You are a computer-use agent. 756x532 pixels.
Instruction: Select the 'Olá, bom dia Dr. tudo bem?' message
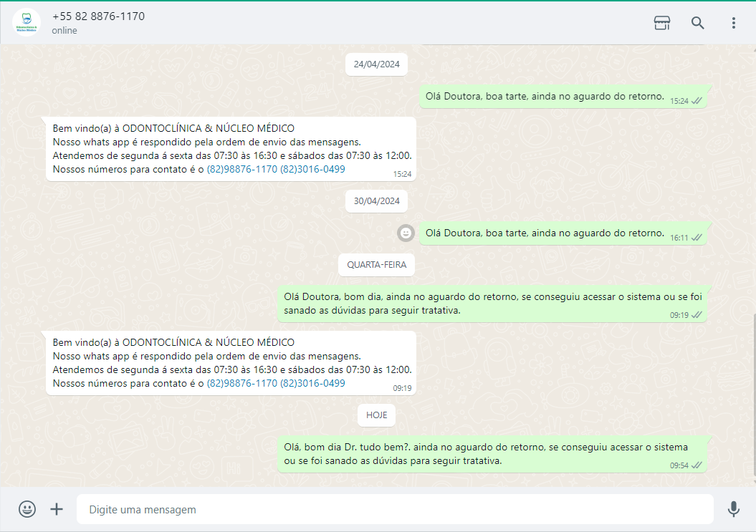pos(492,454)
